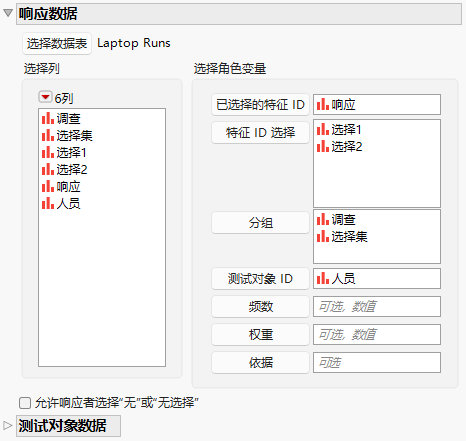Click the nominal icon beside 人员 in 选择列

tap(48, 203)
